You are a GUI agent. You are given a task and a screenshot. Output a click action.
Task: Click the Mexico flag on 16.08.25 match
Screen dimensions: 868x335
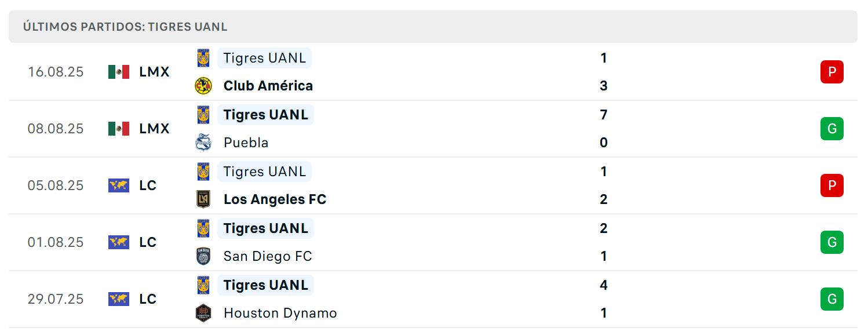point(119,72)
